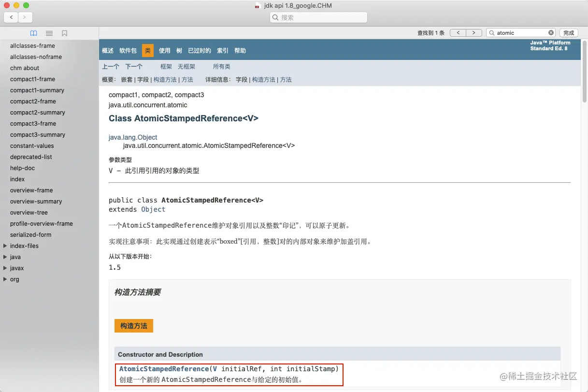Viewport: 588px width, 392px height.
Task: Go back with the toolbar back arrow
Action: point(11,17)
